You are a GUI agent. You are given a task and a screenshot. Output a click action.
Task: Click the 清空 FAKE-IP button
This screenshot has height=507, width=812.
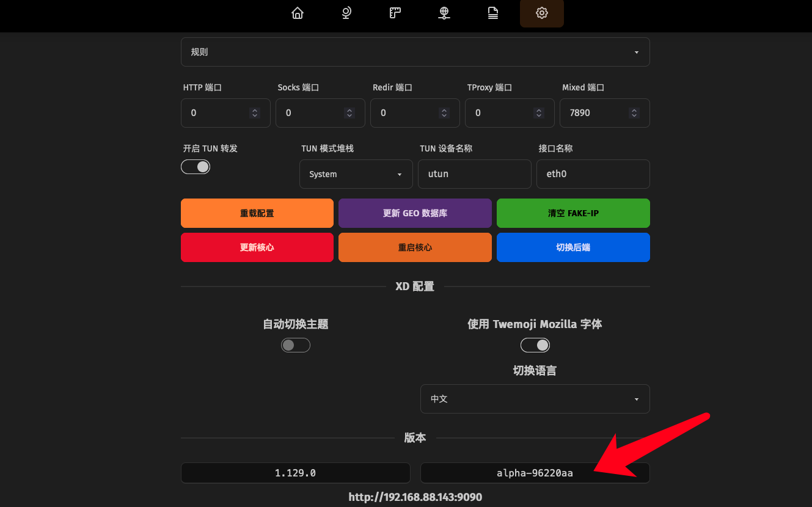pos(573,213)
